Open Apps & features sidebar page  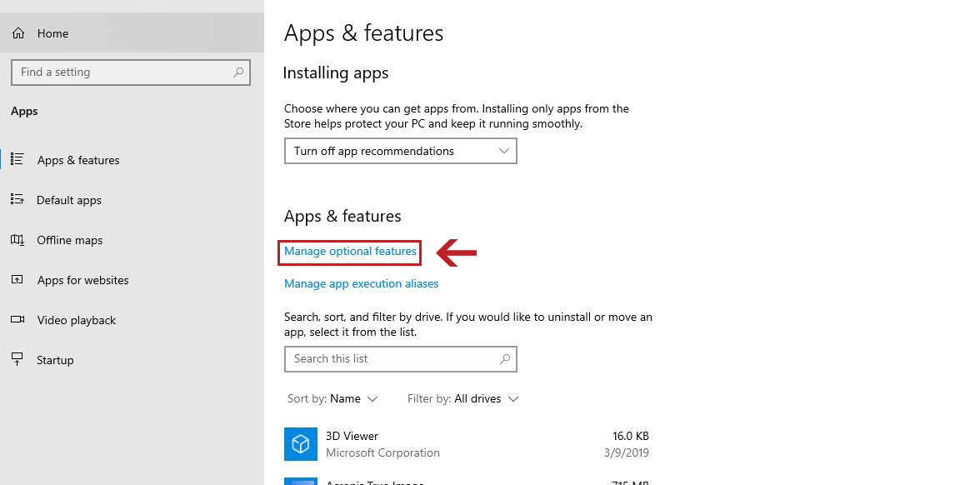(132, 160)
